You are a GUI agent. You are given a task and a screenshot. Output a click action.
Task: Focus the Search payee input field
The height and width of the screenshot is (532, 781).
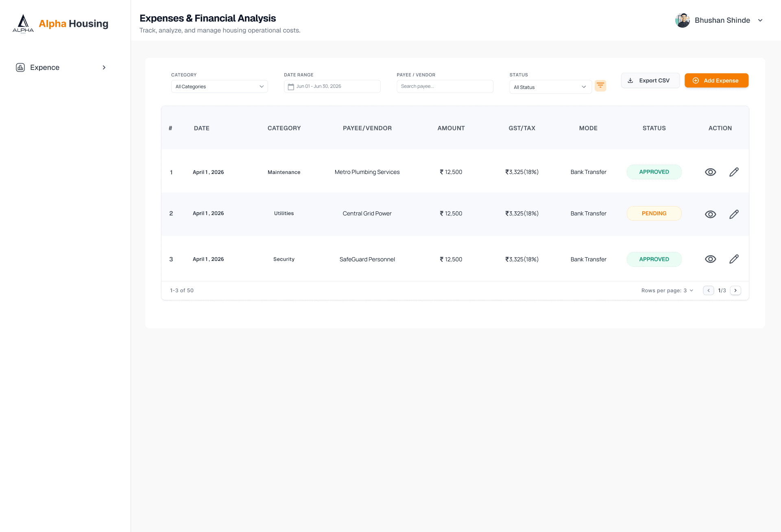[445, 86]
